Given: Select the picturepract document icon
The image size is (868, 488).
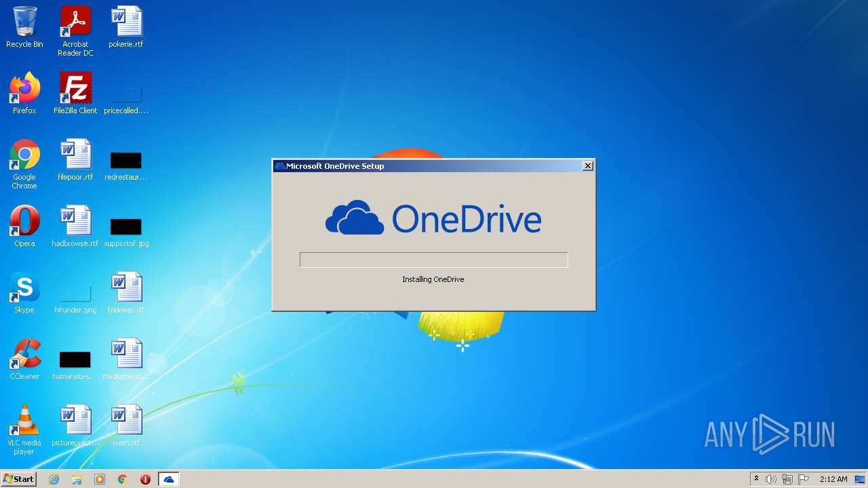Looking at the screenshot, I should click(75, 426).
